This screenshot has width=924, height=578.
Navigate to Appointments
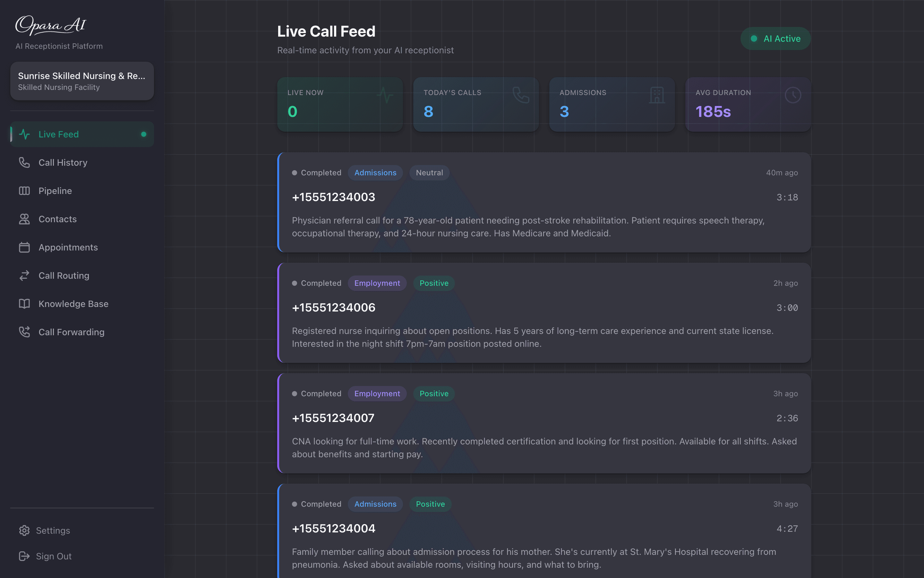tap(82, 247)
